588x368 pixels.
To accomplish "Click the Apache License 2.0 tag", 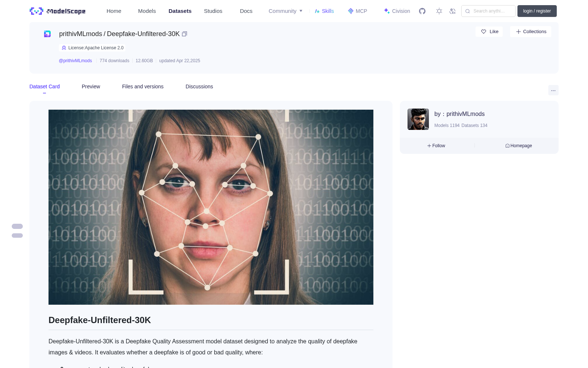I will (x=92, y=48).
